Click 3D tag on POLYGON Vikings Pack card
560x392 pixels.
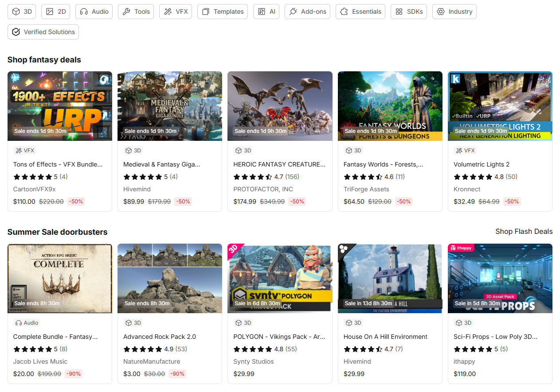click(x=243, y=323)
